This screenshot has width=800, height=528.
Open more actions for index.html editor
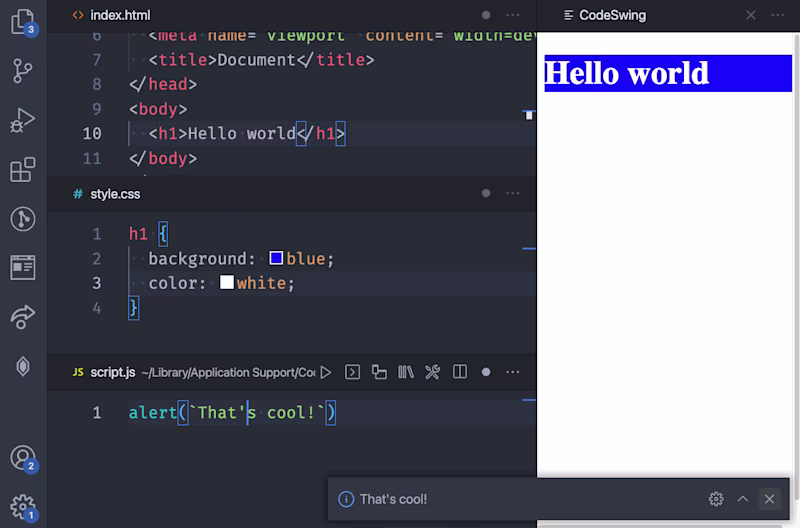point(513,15)
